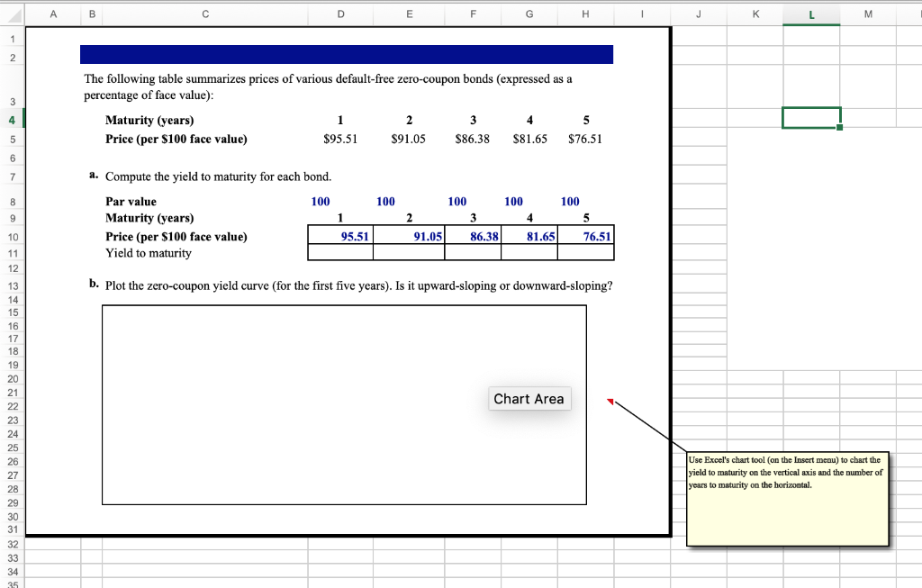Select the column A header
This screenshot has height=588, width=922.
coord(52,14)
